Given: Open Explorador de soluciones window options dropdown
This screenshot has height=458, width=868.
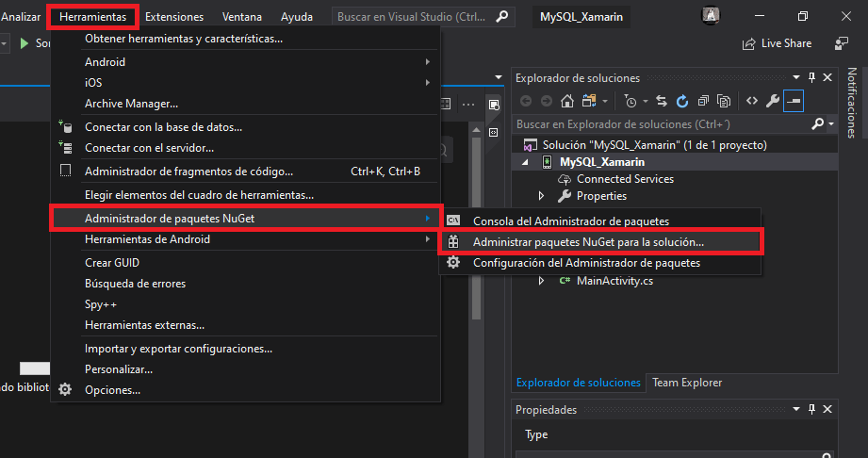Looking at the screenshot, I should (796, 77).
